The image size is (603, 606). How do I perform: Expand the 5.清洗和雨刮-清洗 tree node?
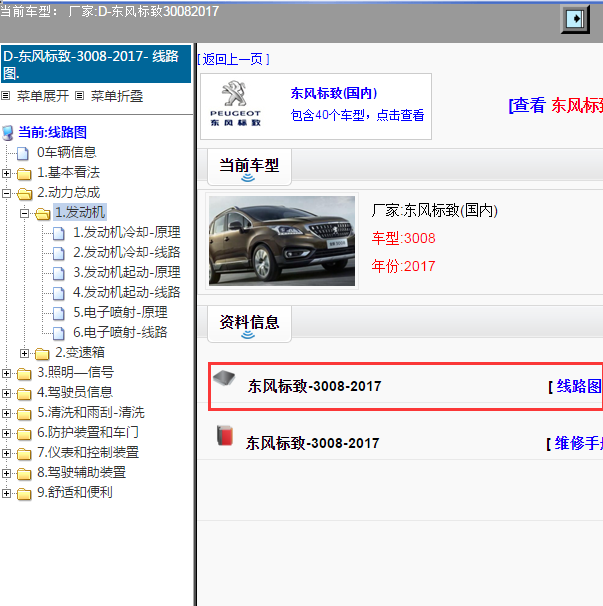[6, 414]
